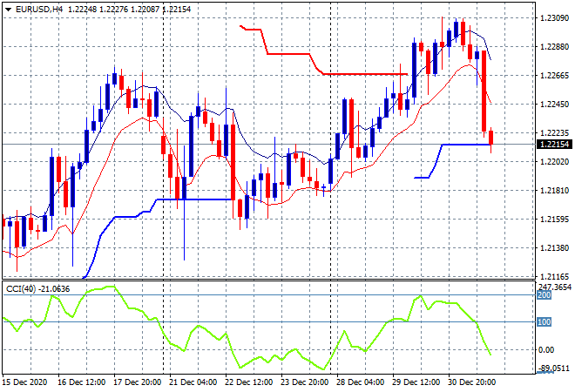Select the EURUSD,H4 symbol title text
Screen dimensions: 575x392
(39, 10)
